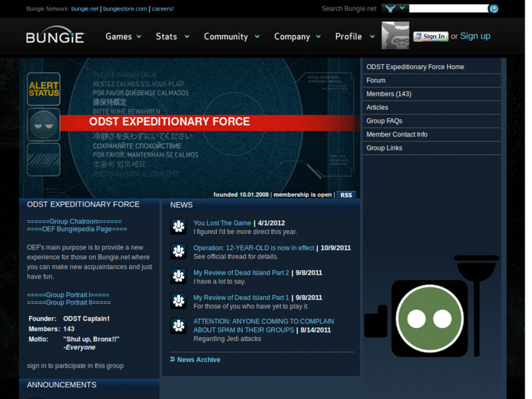This screenshot has height=399, width=532.
Task: Click the Alert Status badge icon
Action: tap(44, 89)
